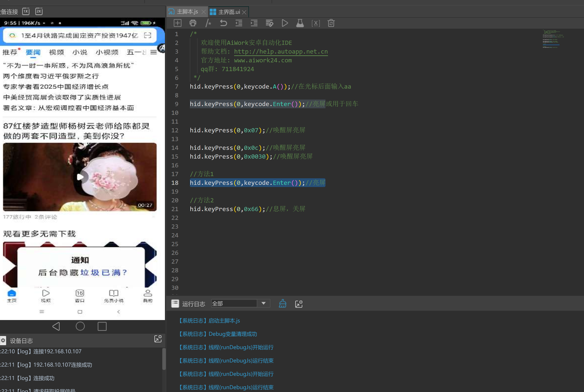Tap the 我的 profile icon on phone
584x392 pixels.
[x=148, y=296]
